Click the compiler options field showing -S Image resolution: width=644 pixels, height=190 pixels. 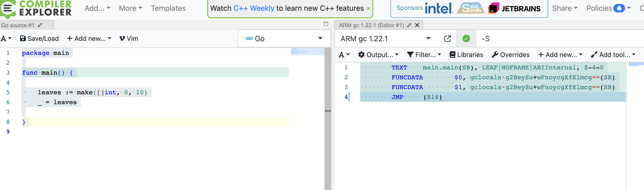(x=550, y=39)
